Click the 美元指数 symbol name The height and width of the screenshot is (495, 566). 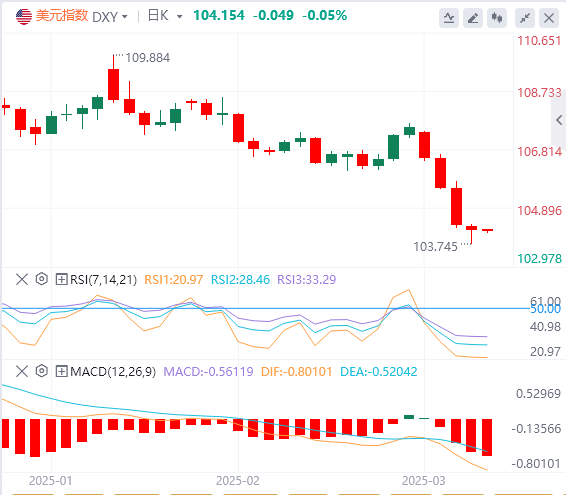[x=62, y=16]
